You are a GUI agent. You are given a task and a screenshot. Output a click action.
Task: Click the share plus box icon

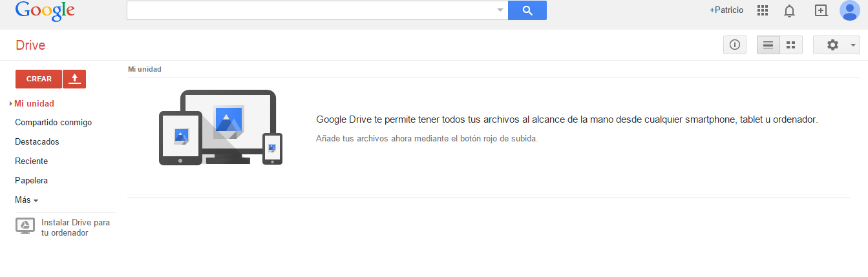click(821, 10)
